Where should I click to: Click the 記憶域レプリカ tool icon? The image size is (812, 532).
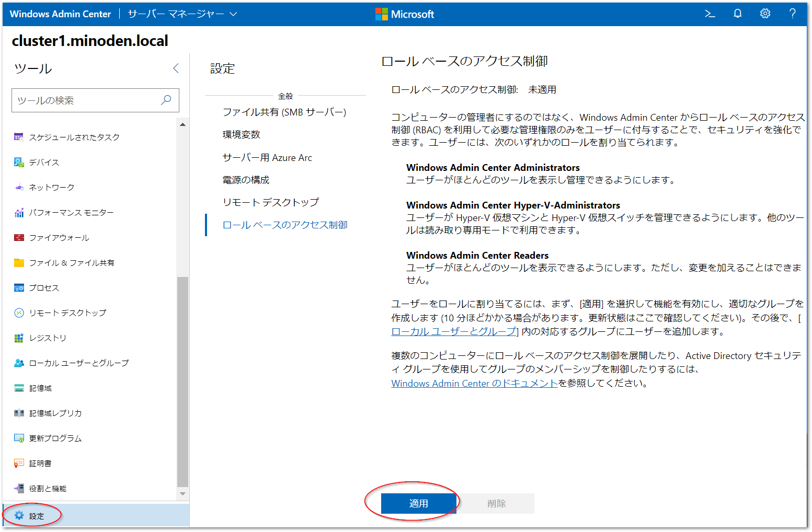19,413
